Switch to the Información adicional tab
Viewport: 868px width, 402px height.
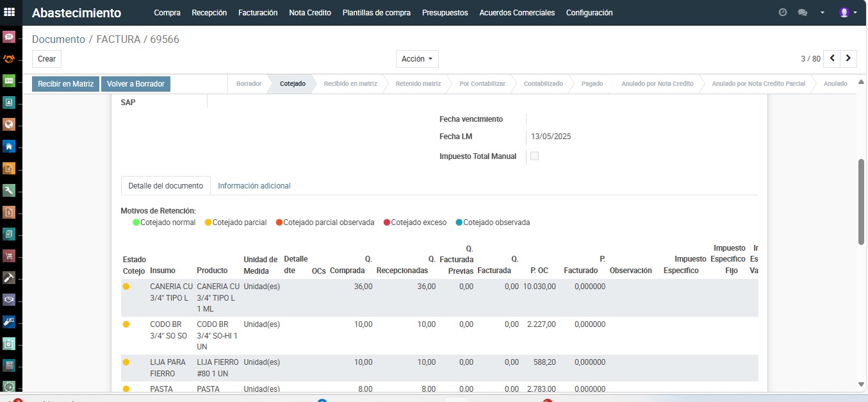pyautogui.click(x=254, y=186)
